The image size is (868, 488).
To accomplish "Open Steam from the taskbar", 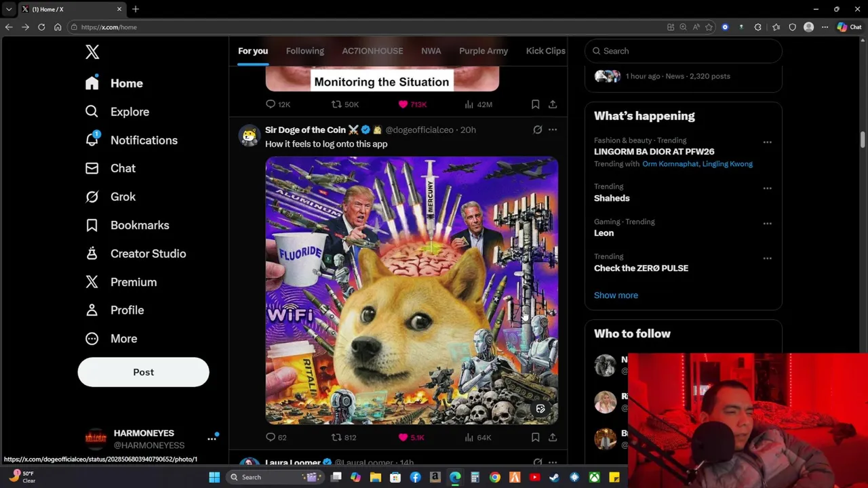I will (x=554, y=477).
